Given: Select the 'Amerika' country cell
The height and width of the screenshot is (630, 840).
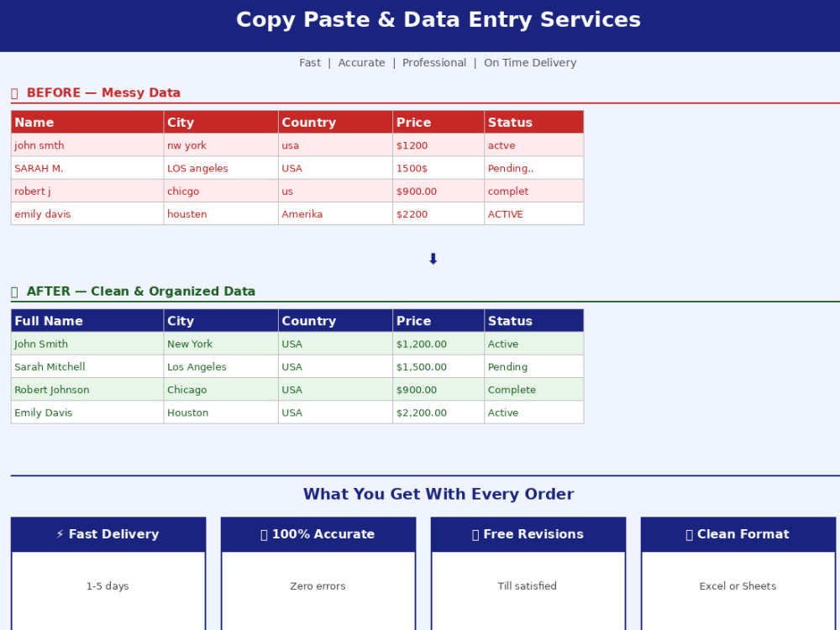Looking at the screenshot, I should pyautogui.click(x=335, y=213).
